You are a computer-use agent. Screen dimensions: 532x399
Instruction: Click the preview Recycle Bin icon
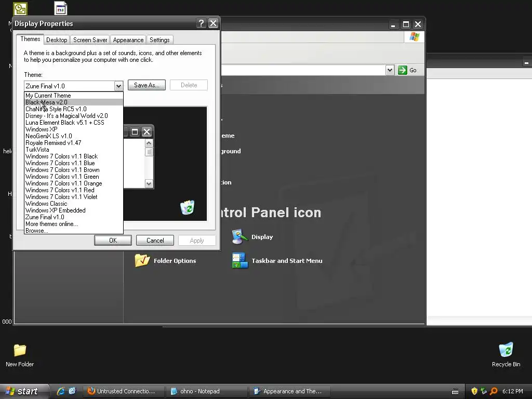coord(187,207)
